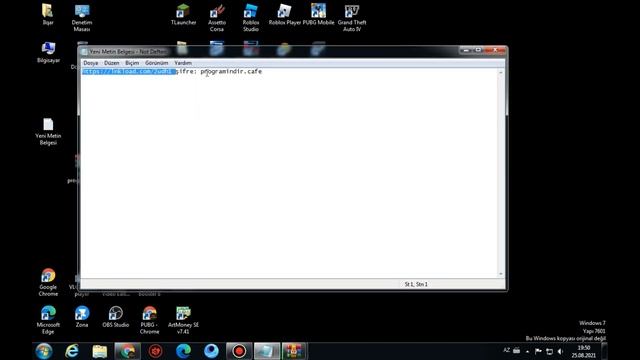Select the Yeni Metin Belgesi desktop file
This screenshot has height=360, width=640.
point(48,131)
